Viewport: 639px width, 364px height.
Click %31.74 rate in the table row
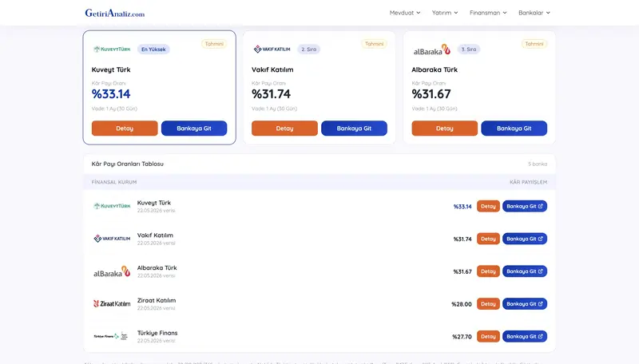point(462,239)
